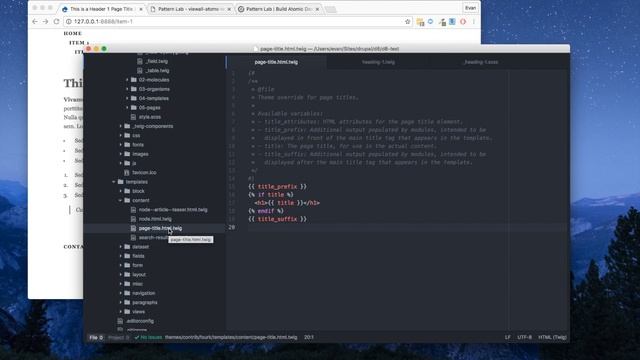This screenshot has width=640, height=360.
Task: Open the favicon.ico file
Action: pos(144,173)
